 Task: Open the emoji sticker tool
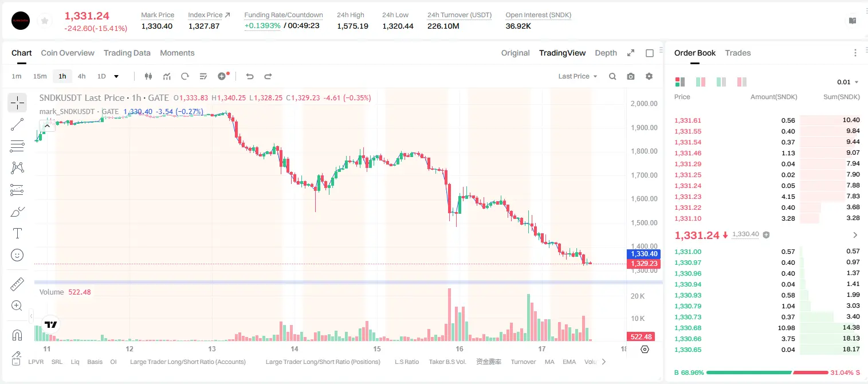pyautogui.click(x=17, y=255)
